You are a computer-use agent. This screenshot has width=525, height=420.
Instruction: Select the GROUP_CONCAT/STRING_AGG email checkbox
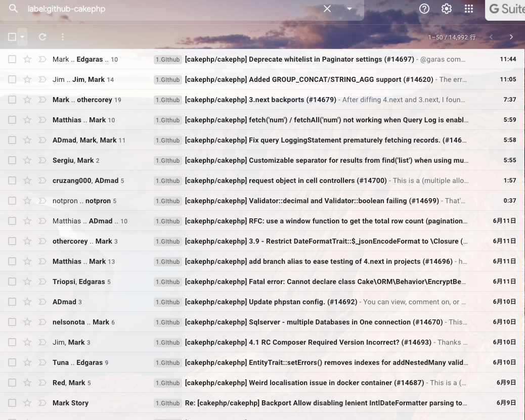tap(12, 79)
